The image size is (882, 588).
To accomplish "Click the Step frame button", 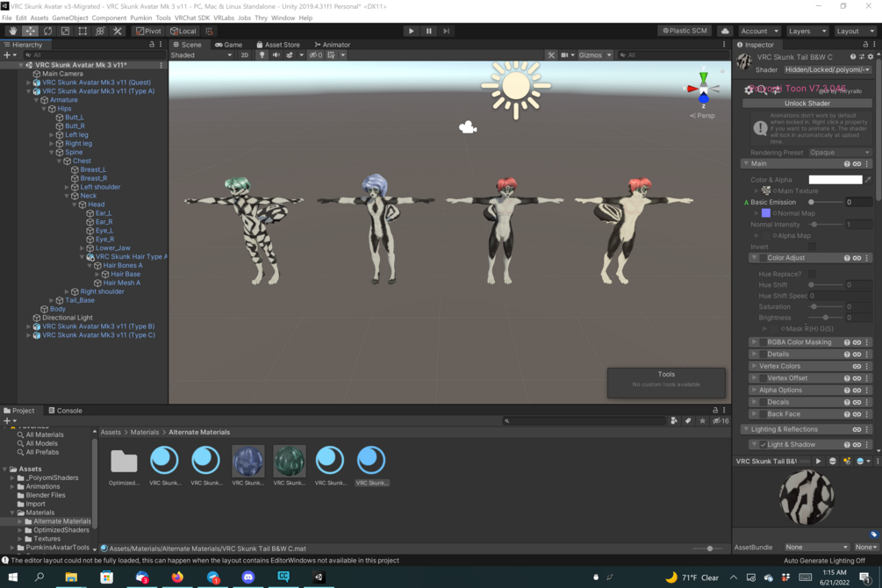I will [446, 31].
